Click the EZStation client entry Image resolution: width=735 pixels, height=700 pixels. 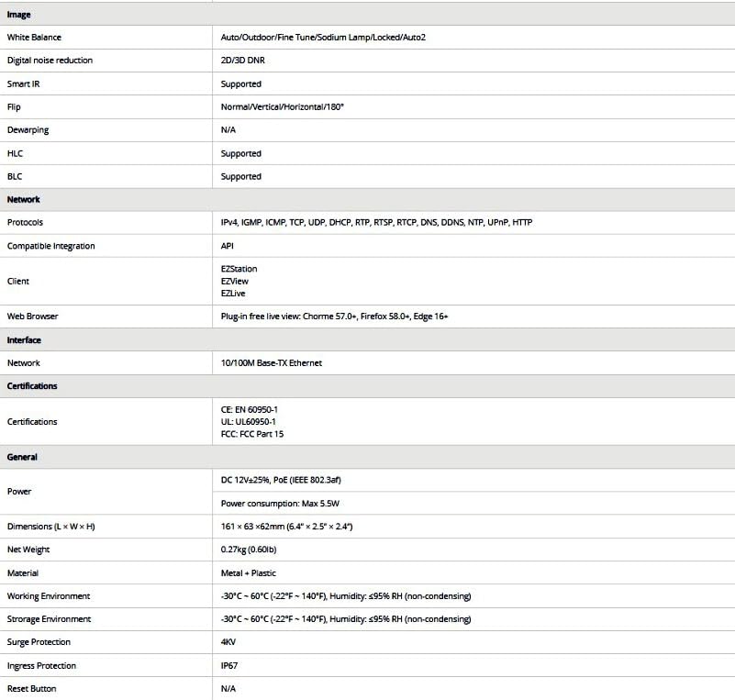(239, 270)
